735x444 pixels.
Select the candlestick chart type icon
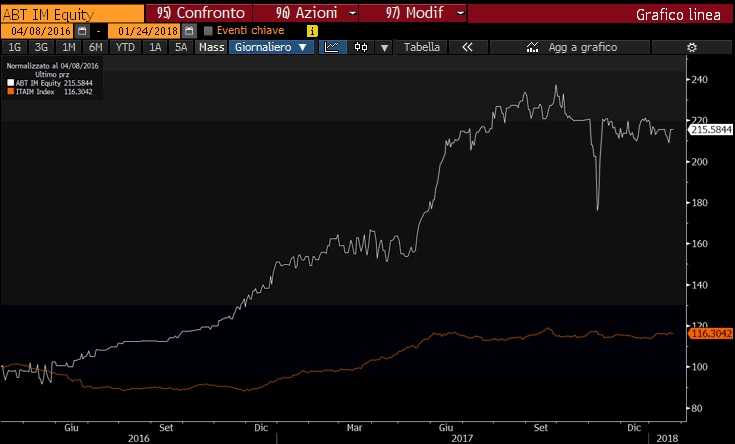(361, 47)
